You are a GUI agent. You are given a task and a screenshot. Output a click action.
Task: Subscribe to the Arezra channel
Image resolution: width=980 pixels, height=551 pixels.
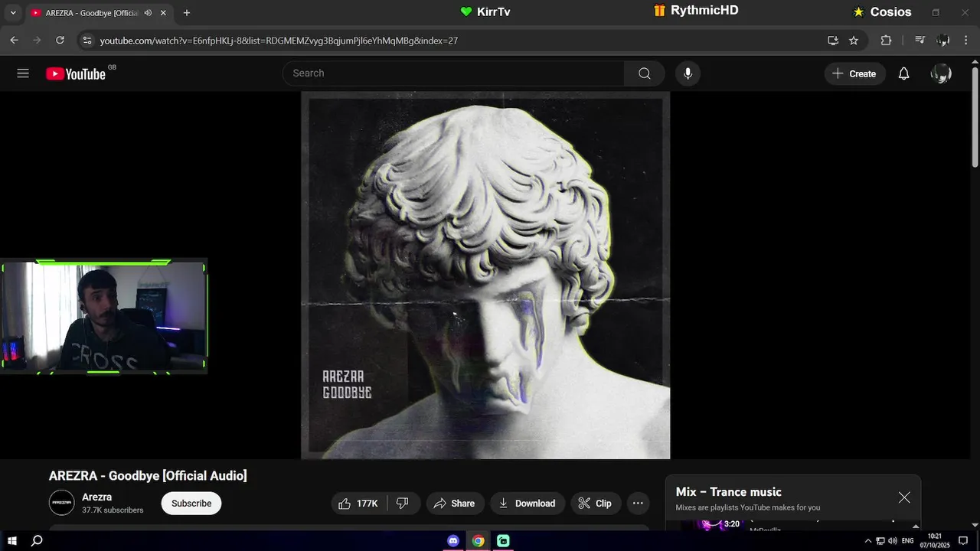[x=191, y=504]
